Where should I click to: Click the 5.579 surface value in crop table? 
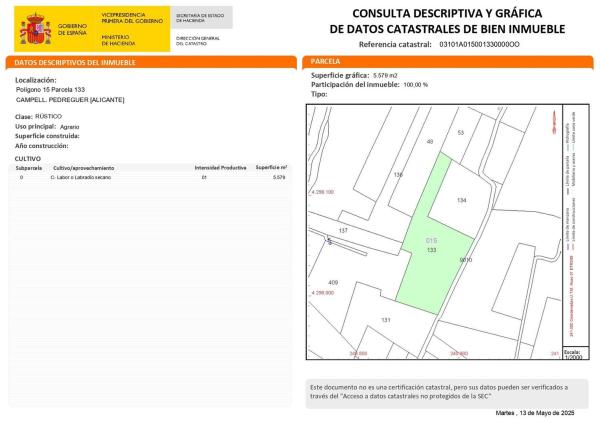[279, 178]
